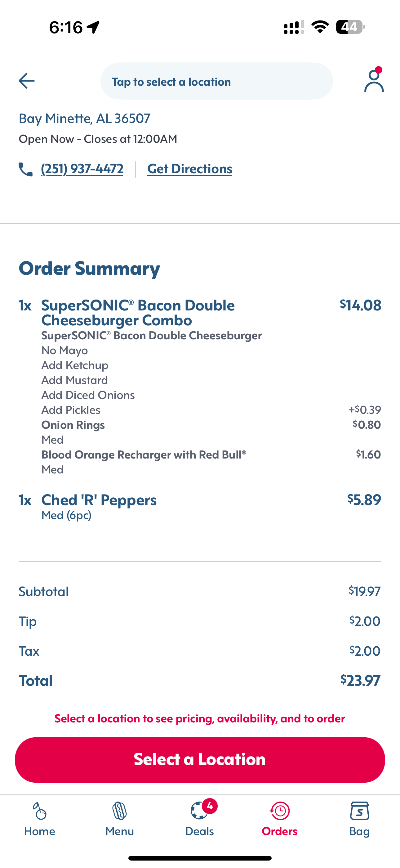The height and width of the screenshot is (868, 400).
Task: Tap the red select-location warning text
Action: [200, 719]
